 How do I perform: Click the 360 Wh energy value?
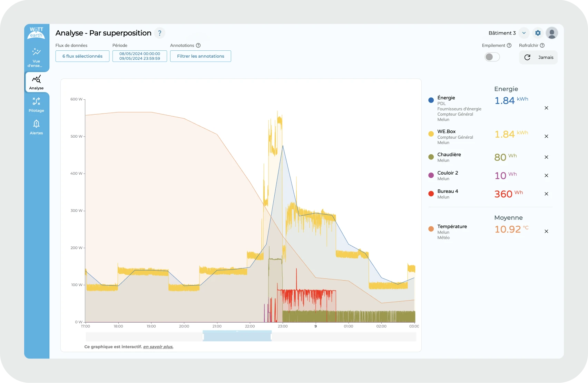509,194
